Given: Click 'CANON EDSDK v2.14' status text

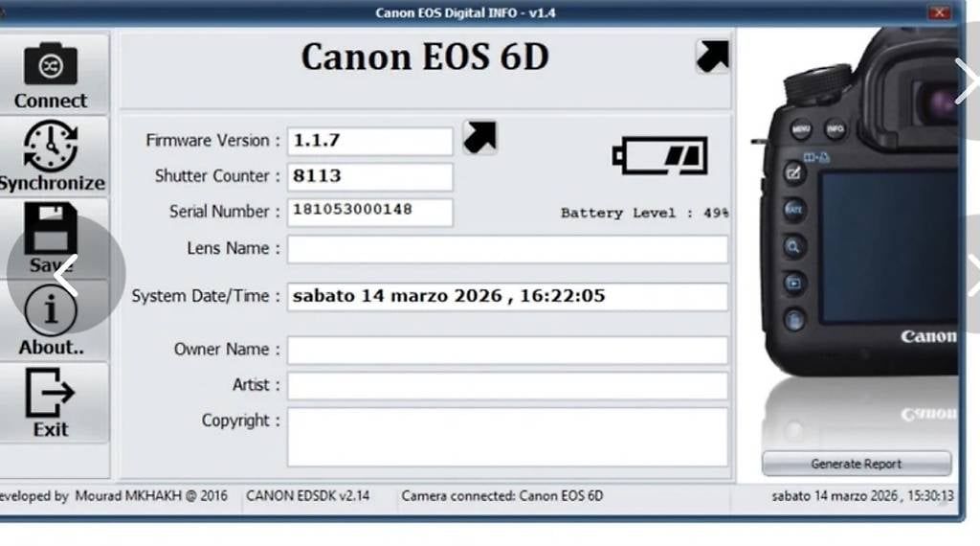Looking at the screenshot, I should point(307,496).
